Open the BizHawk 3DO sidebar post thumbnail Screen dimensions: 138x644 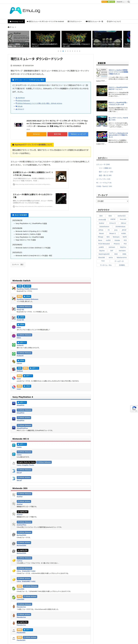pyautogui.click(x=102, y=137)
